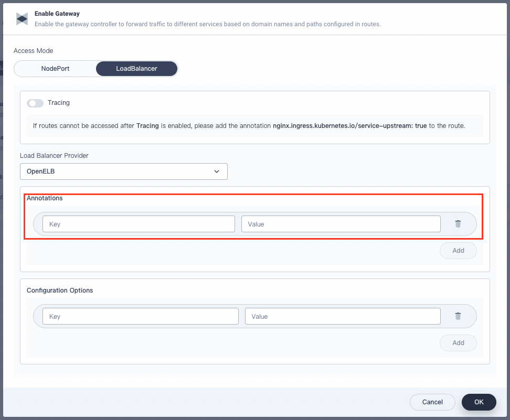Select the LoadBalancer access mode
The width and height of the screenshot is (510, 420).
click(136, 68)
